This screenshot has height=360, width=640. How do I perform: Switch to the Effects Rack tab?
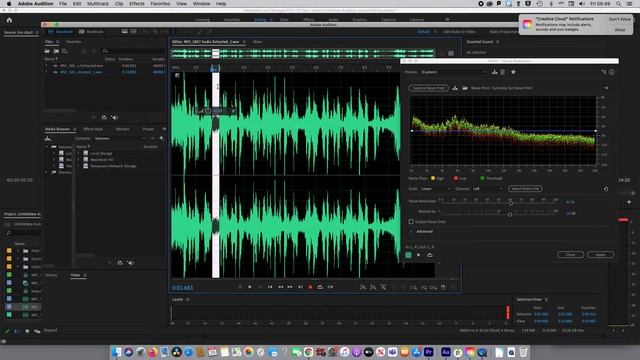click(93, 129)
